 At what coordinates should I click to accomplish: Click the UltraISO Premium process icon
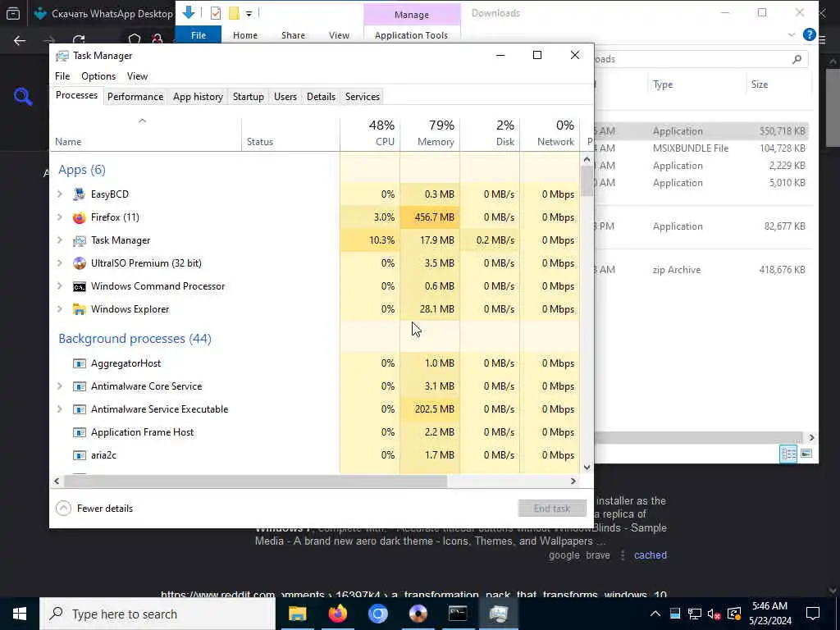tap(80, 263)
